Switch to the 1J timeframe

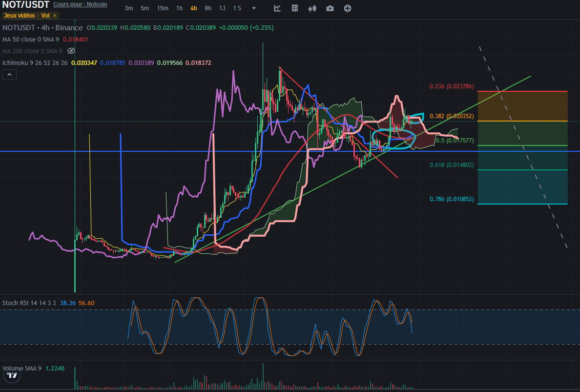(222, 8)
